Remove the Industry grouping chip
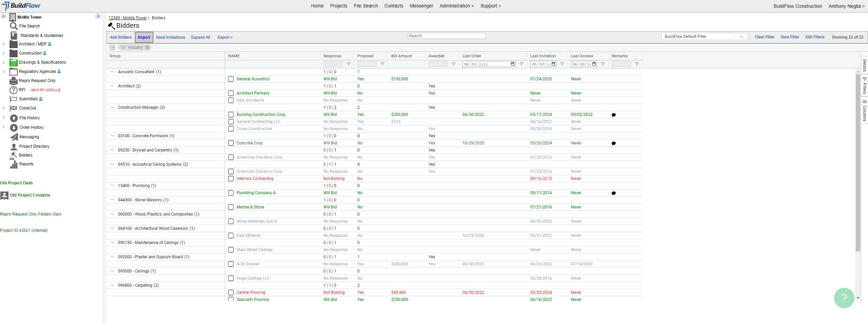 (x=147, y=47)
